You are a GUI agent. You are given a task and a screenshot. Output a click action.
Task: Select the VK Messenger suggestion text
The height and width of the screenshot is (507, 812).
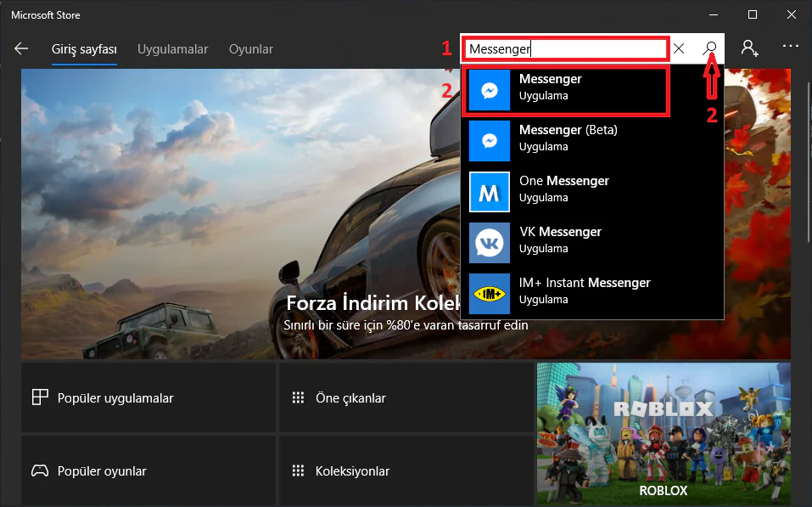pyautogui.click(x=560, y=232)
